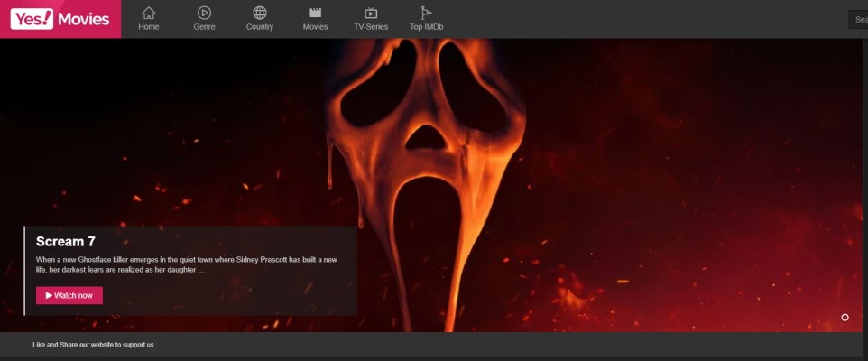
Task: Open the Home menu label
Action: 149,27
